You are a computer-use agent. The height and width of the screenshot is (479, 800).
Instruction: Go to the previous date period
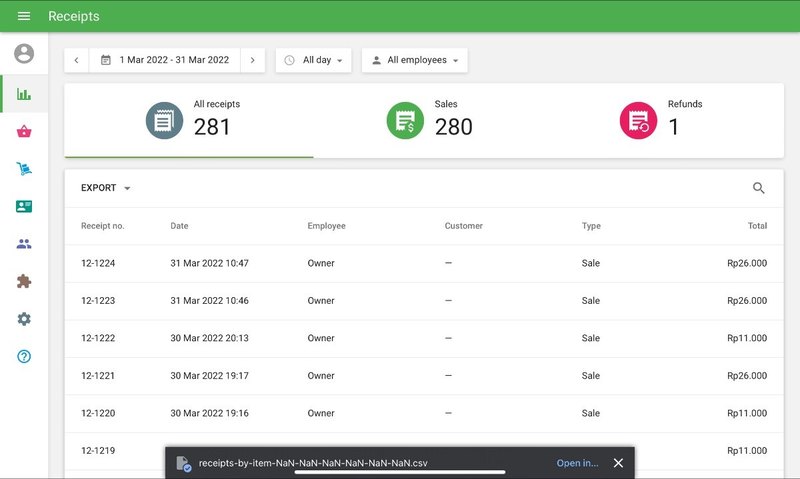tap(76, 60)
